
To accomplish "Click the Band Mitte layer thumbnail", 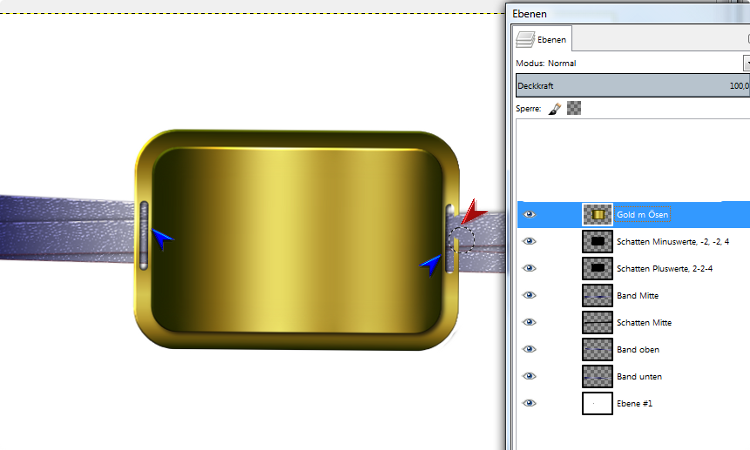I will click(597, 295).
